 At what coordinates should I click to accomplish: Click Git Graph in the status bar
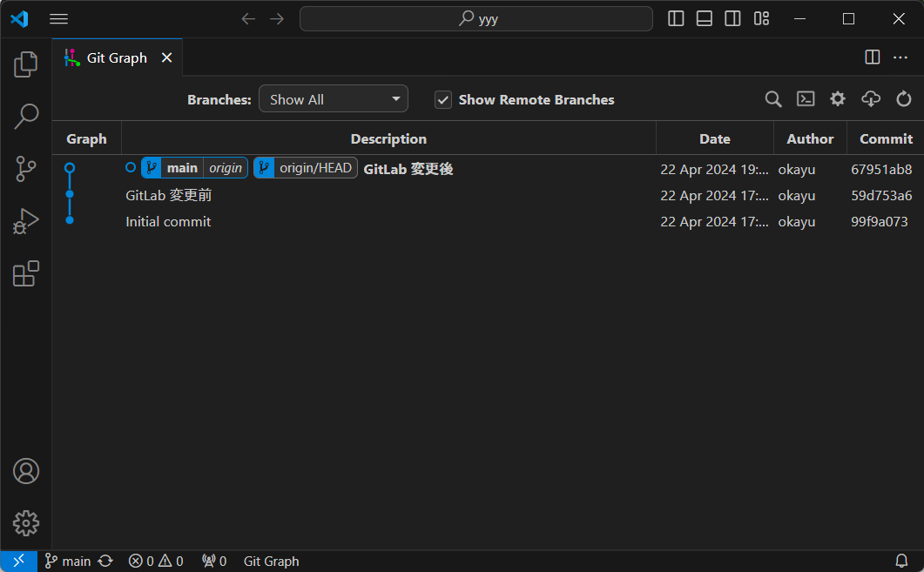click(x=270, y=561)
